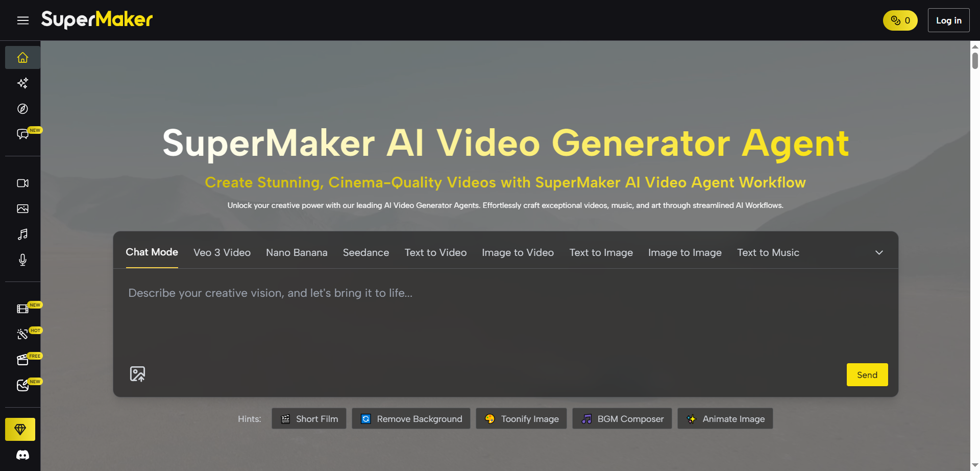Open the image edit icon marked NEW
The image size is (980, 471).
click(x=22, y=385)
